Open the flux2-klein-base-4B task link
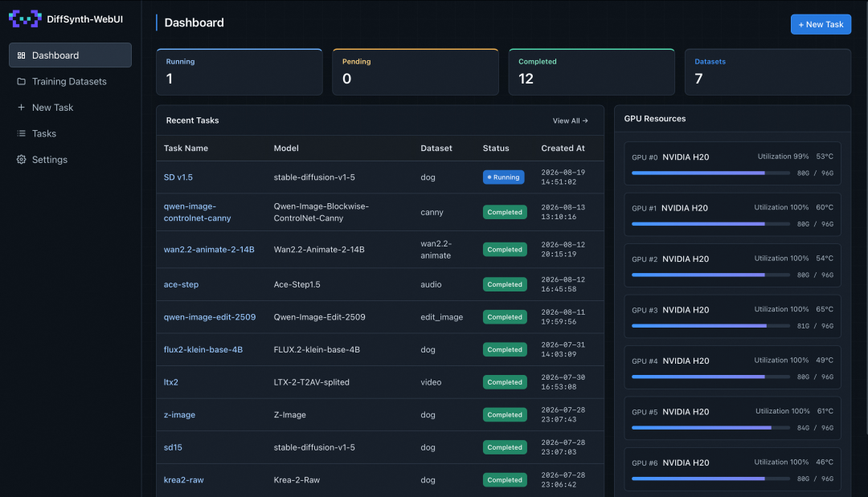The height and width of the screenshot is (497, 868). 203,349
